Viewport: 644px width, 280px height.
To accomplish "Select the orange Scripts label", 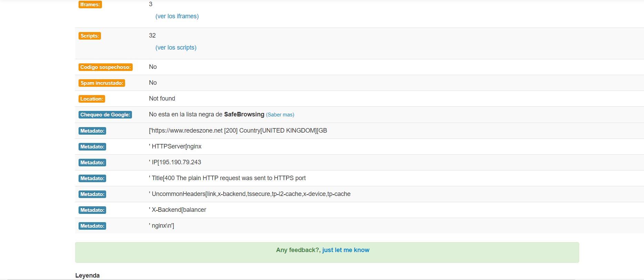I will tap(90, 36).
